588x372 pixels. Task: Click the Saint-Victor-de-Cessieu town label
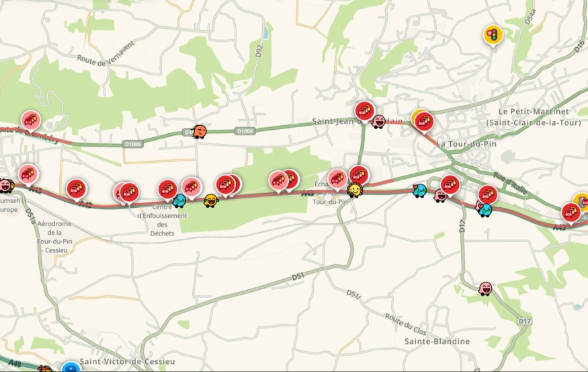127,361
